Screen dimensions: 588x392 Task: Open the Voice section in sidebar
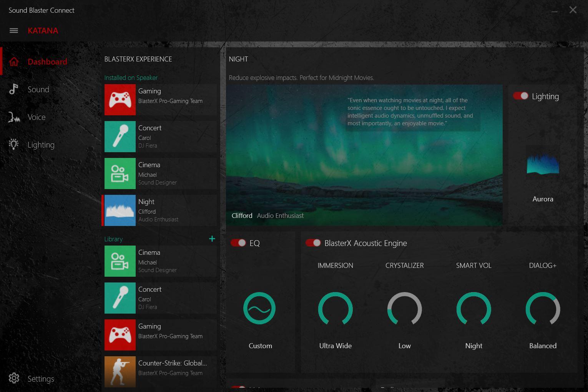click(36, 117)
